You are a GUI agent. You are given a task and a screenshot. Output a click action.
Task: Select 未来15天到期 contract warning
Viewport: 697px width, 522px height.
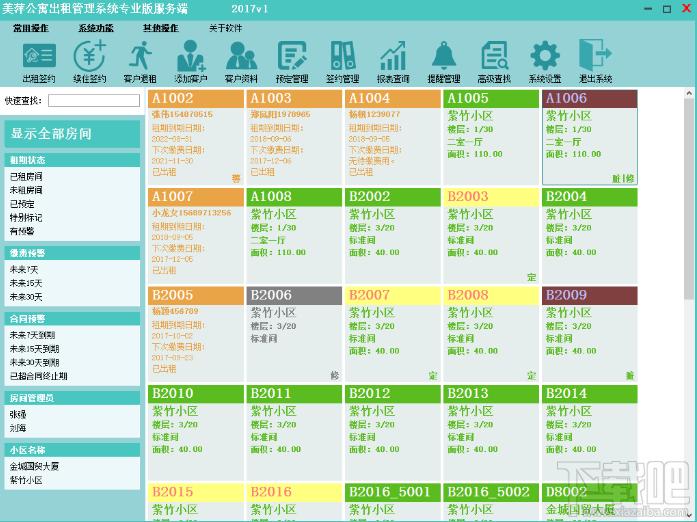34,349
